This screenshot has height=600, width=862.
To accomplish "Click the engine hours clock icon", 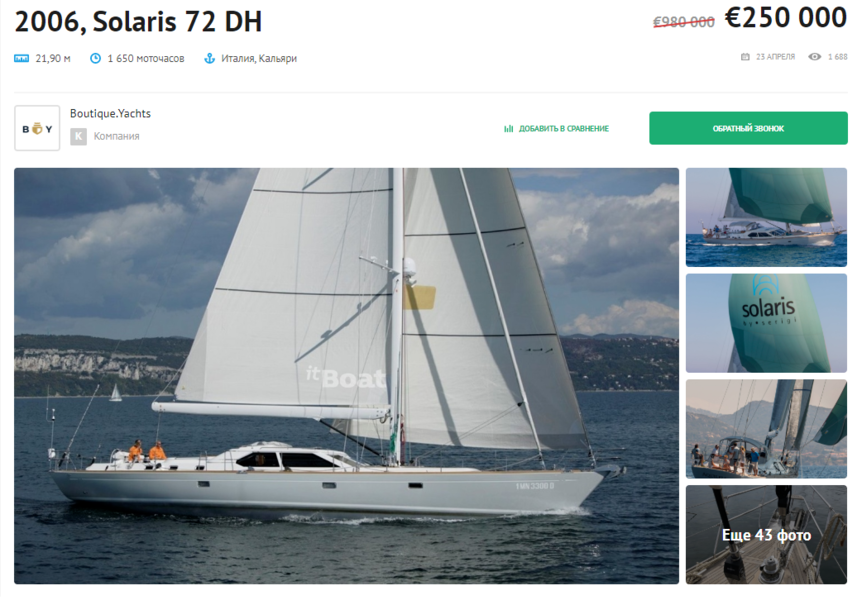I will pos(96,58).
